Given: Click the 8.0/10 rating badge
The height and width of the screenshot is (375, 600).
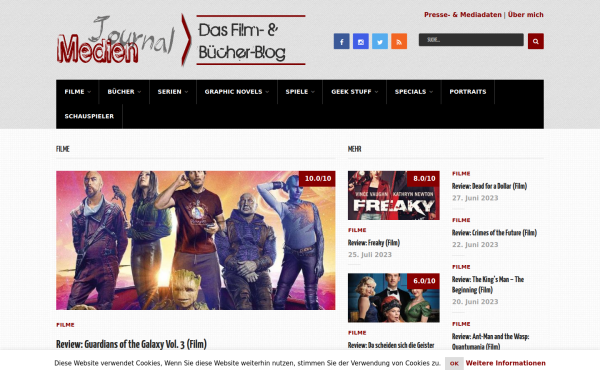Looking at the screenshot, I should pos(424,179).
